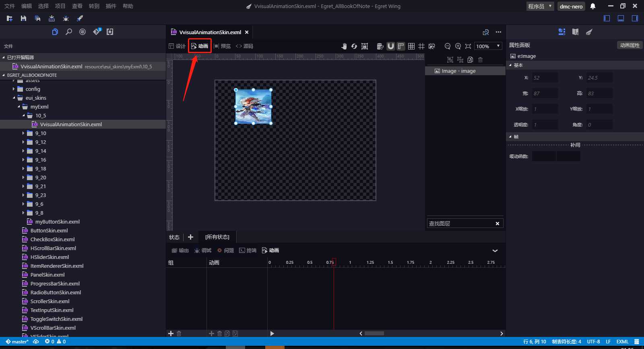Open the source control view with badge 3

tap(97, 32)
